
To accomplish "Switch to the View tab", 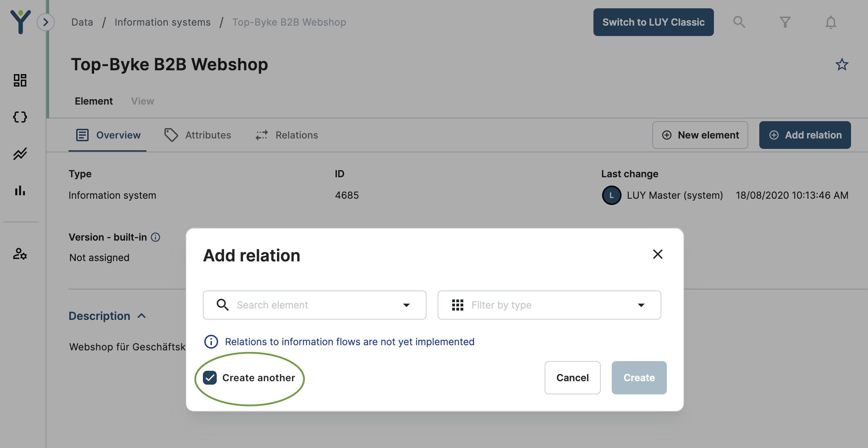I will coord(142,101).
